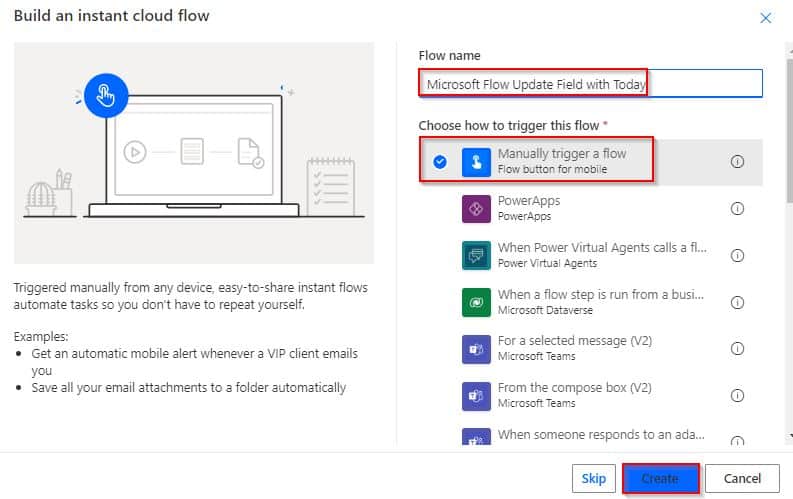Click the Teams icon for compose box
This screenshot has width=793, height=499.
click(476, 396)
